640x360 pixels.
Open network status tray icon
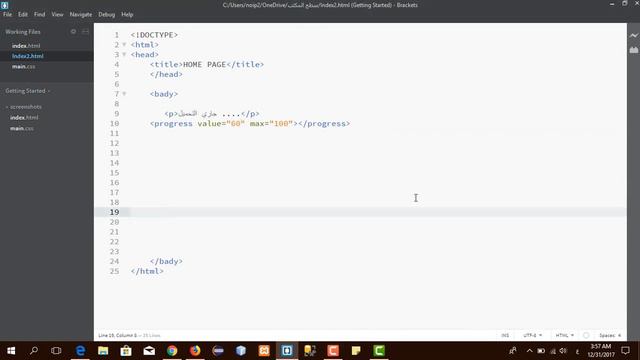[553, 351]
